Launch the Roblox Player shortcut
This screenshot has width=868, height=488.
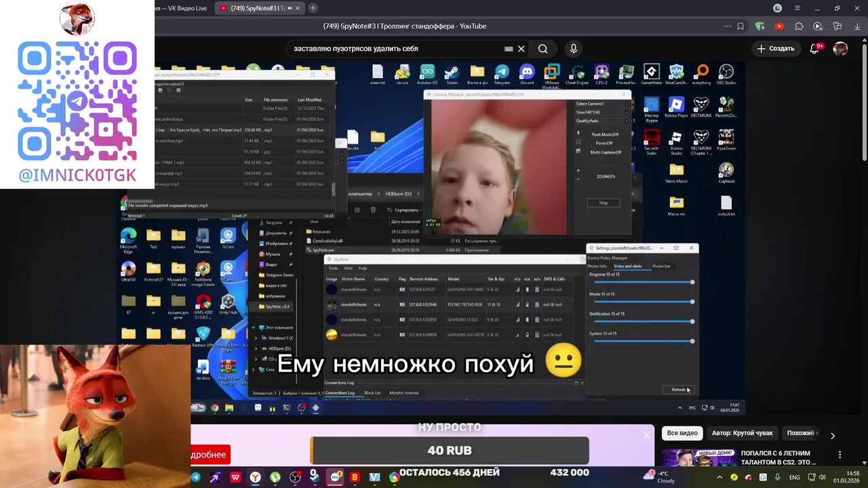coord(676,107)
